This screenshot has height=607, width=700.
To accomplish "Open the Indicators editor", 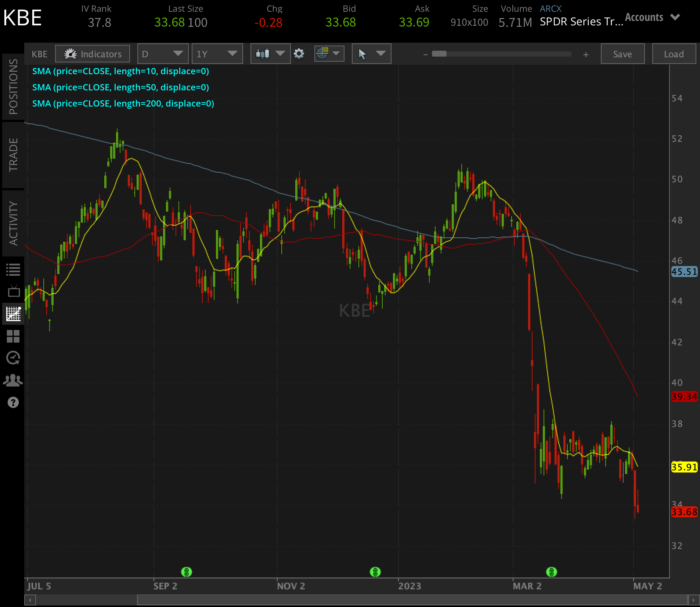I will click(92, 54).
